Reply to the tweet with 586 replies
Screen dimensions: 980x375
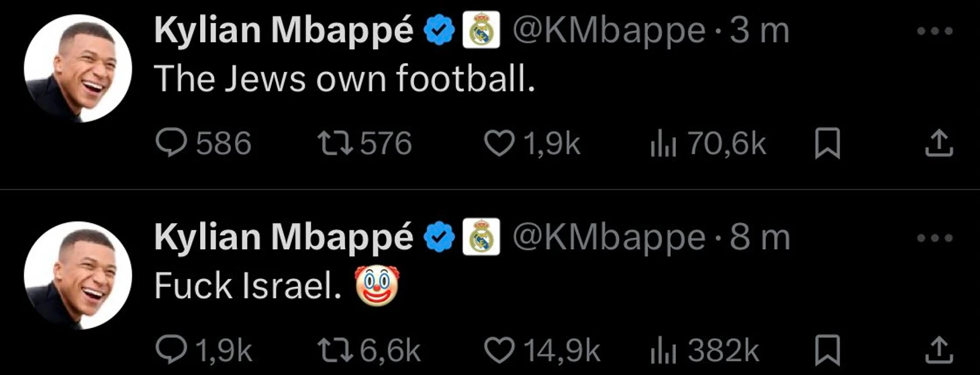click(x=170, y=144)
